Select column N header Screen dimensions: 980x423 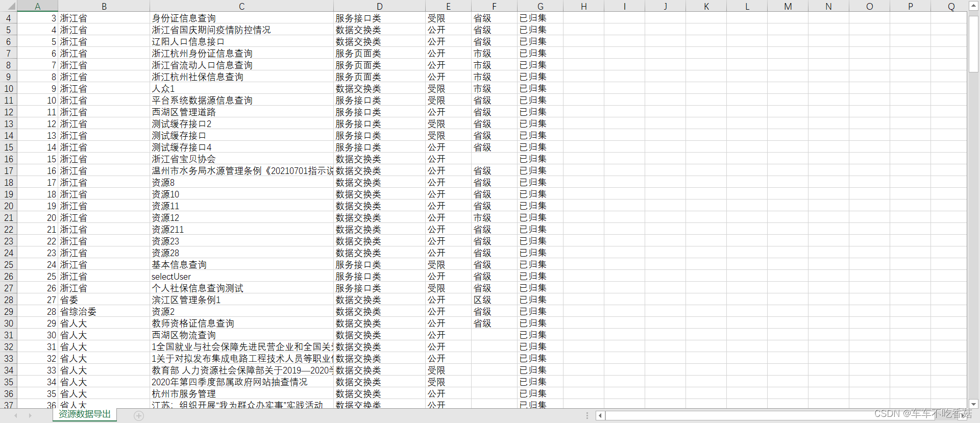829,6
